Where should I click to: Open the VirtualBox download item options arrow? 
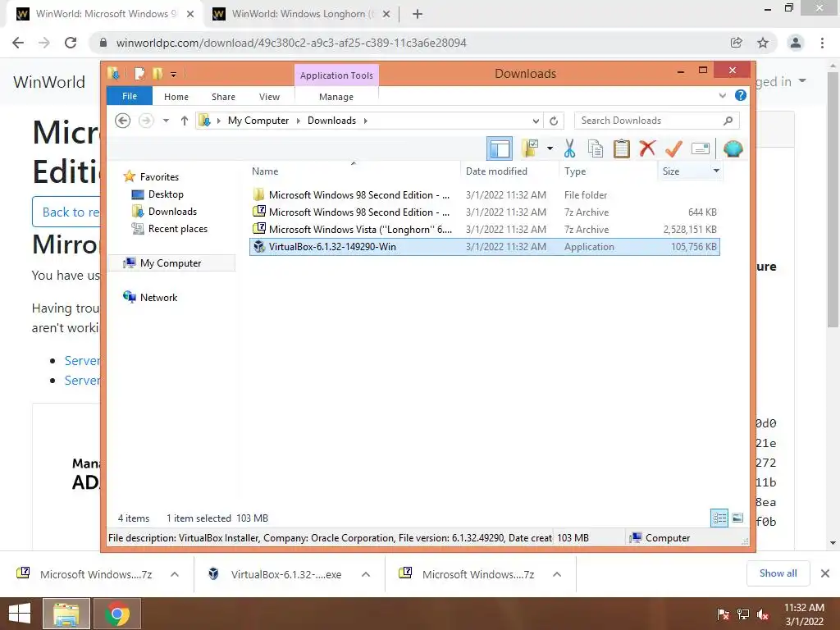coord(366,574)
